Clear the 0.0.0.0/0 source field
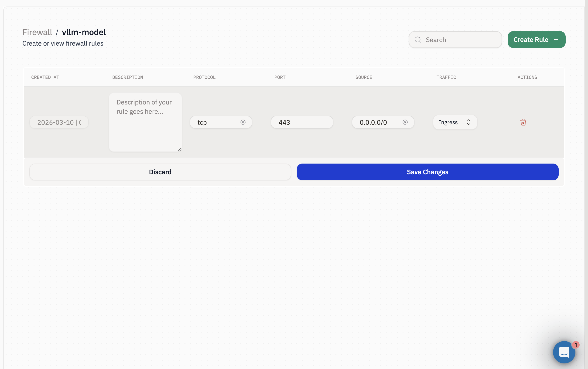The width and height of the screenshot is (588, 369). tap(405, 122)
